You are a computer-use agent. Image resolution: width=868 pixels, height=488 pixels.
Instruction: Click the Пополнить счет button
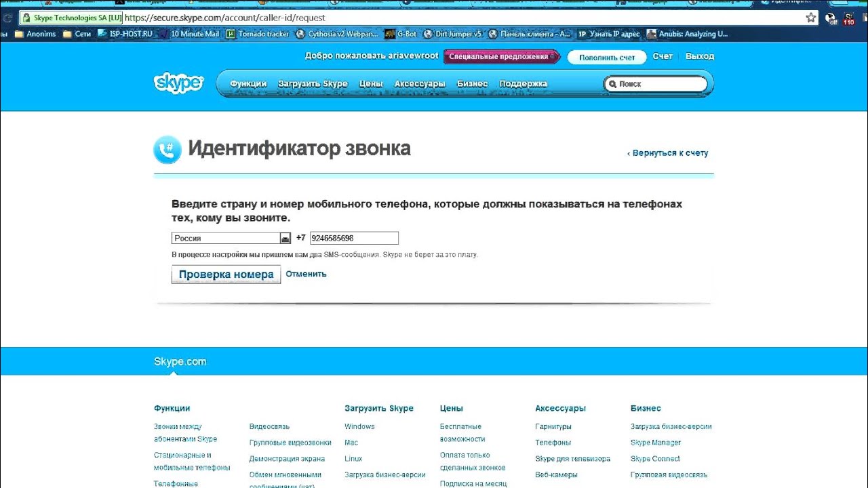(x=607, y=58)
